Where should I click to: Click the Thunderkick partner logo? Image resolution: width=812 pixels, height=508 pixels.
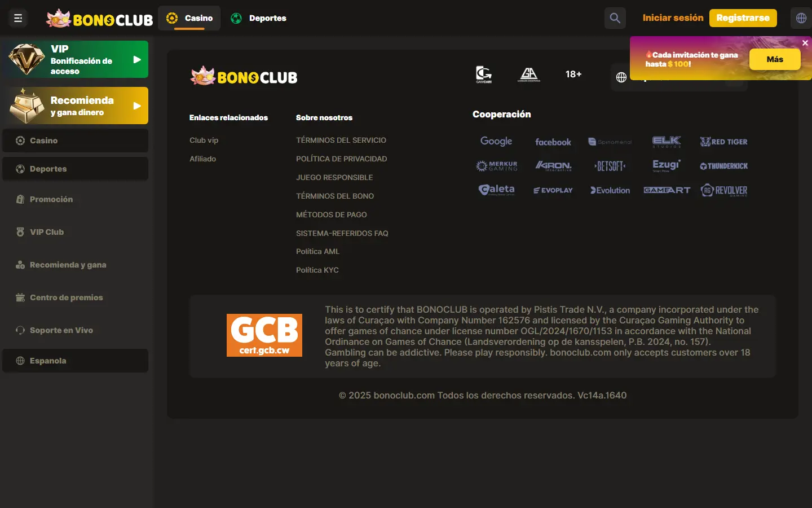[x=723, y=166]
